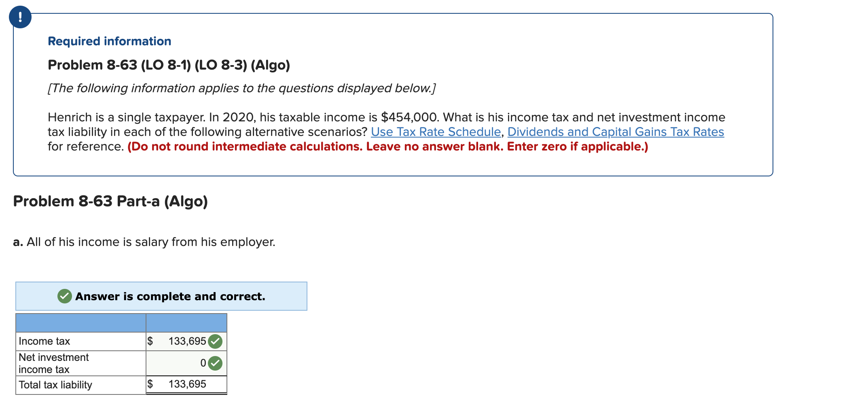
Task: Click the Net investment income tax label
Action: click(x=53, y=363)
